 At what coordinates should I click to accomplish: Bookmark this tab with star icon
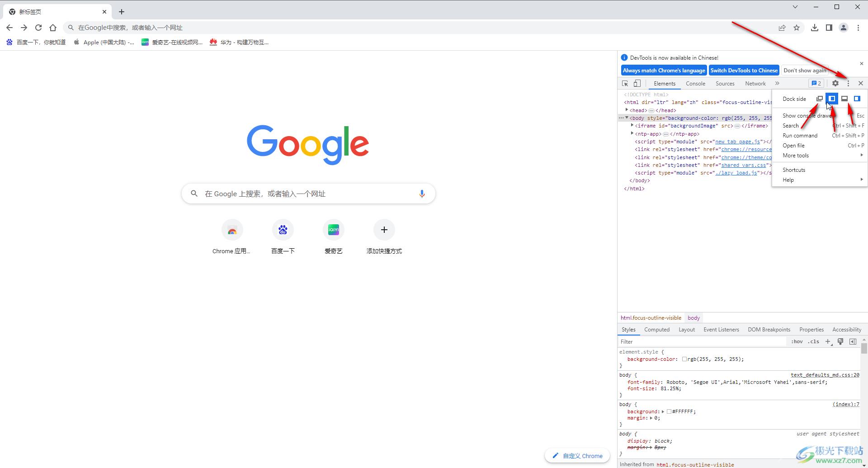[x=797, y=28]
